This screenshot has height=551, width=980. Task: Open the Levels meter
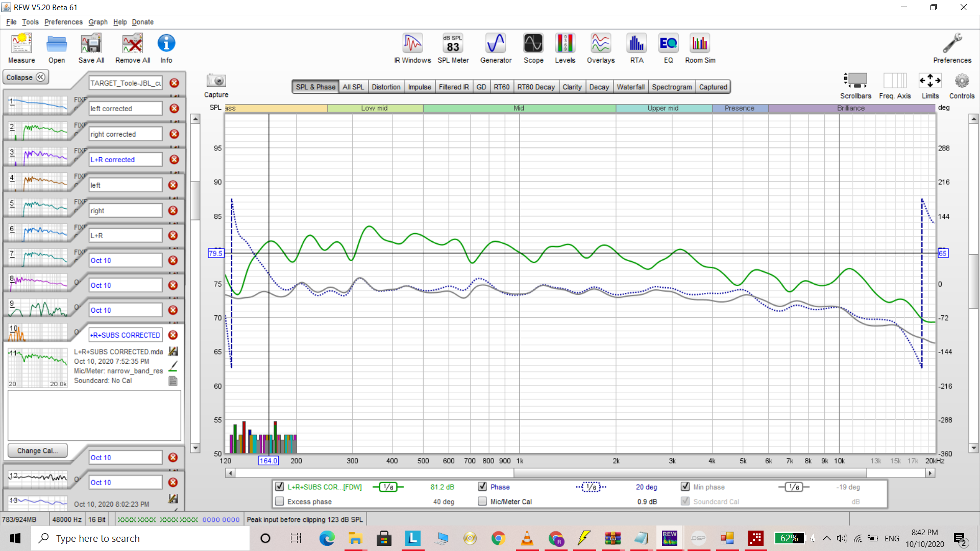click(x=565, y=48)
